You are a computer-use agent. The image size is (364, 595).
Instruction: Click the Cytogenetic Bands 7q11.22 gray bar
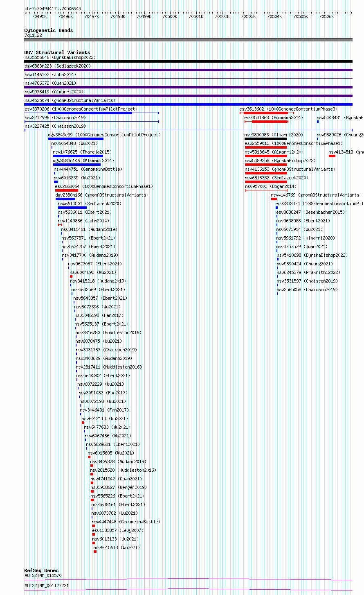tap(188, 40)
